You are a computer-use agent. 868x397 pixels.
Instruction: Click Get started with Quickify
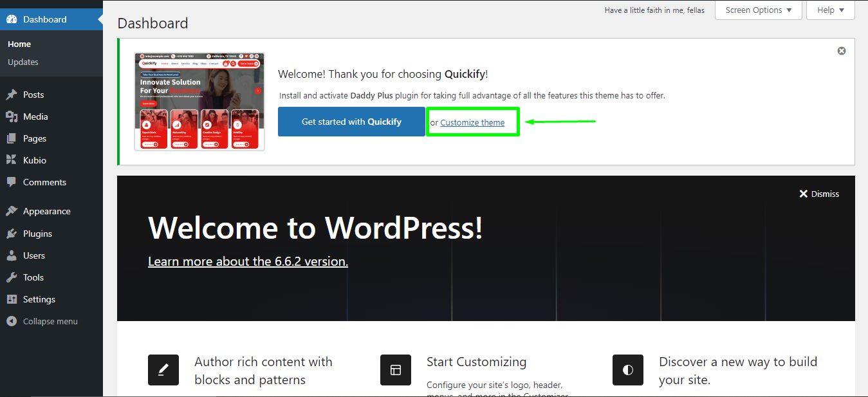pyautogui.click(x=351, y=121)
